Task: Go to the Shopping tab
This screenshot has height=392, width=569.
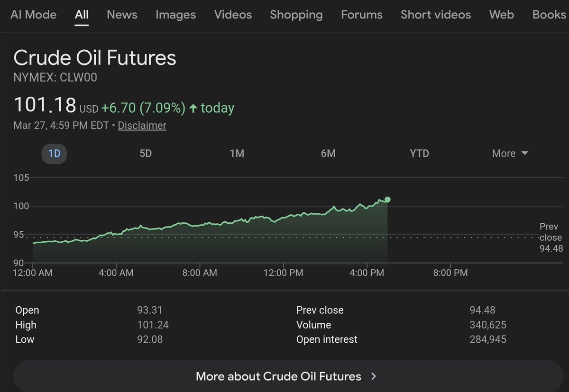Action: (x=296, y=15)
